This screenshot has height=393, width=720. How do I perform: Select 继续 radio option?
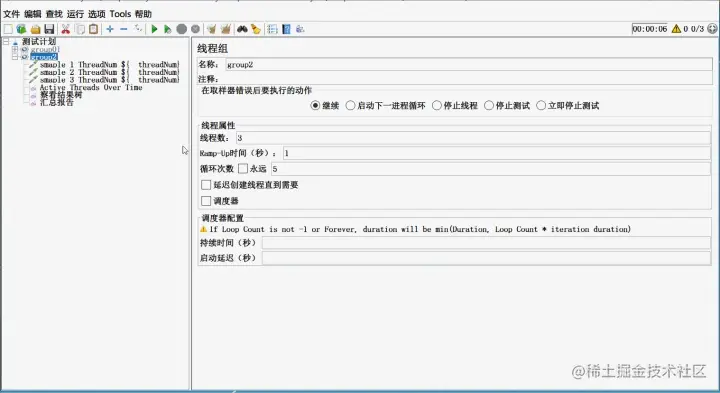tap(315, 106)
